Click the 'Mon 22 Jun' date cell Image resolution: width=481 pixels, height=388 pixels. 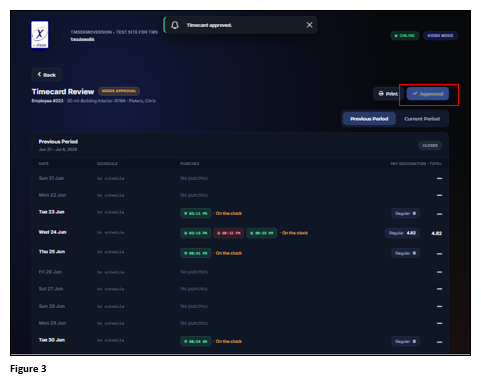(52, 195)
